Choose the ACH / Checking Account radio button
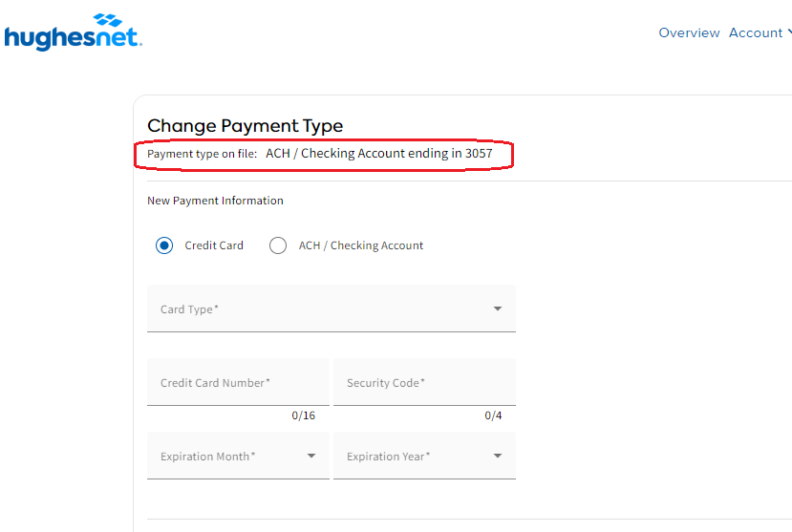The image size is (792, 532). [278, 245]
